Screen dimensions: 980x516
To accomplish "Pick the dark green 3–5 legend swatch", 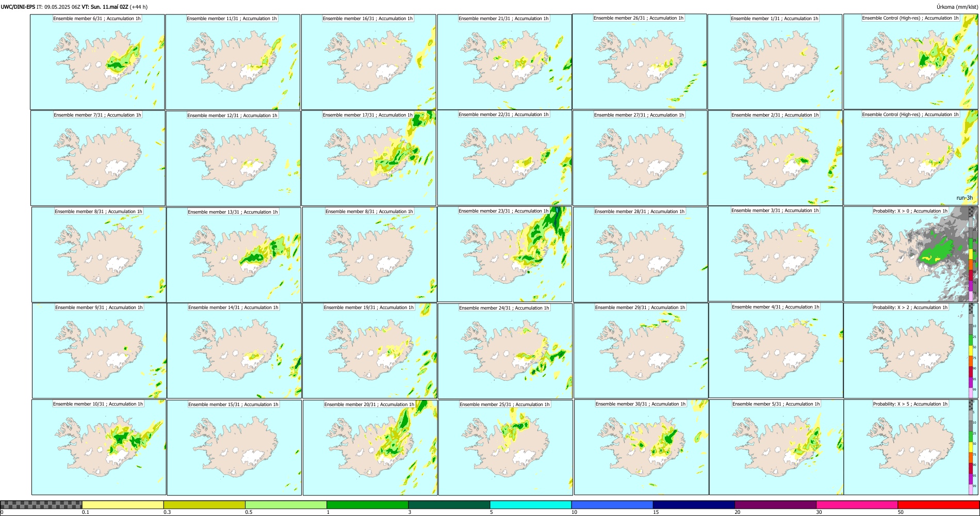I will pos(449,505).
